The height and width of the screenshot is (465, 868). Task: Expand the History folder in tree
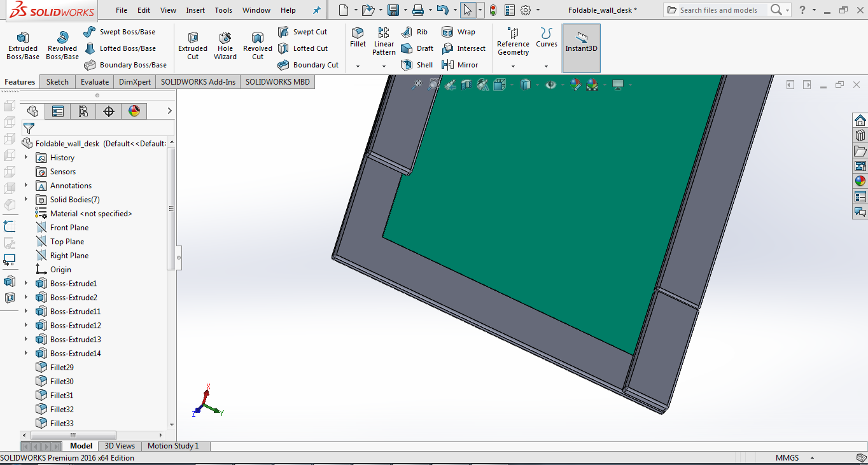click(x=26, y=157)
